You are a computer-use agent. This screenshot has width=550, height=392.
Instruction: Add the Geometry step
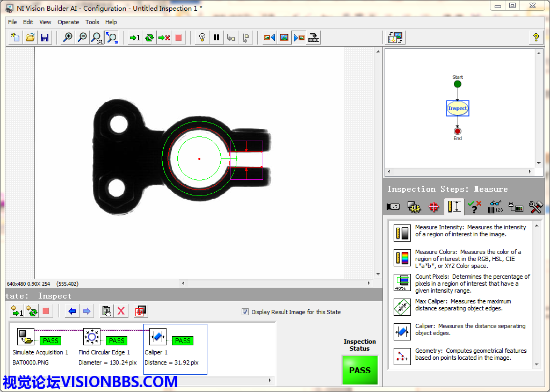tap(402, 356)
